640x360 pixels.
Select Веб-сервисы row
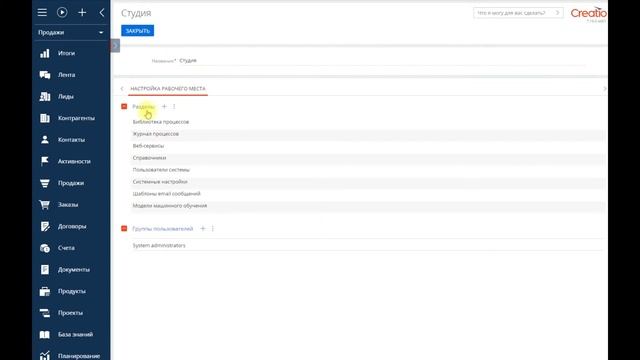tap(367, 146)
